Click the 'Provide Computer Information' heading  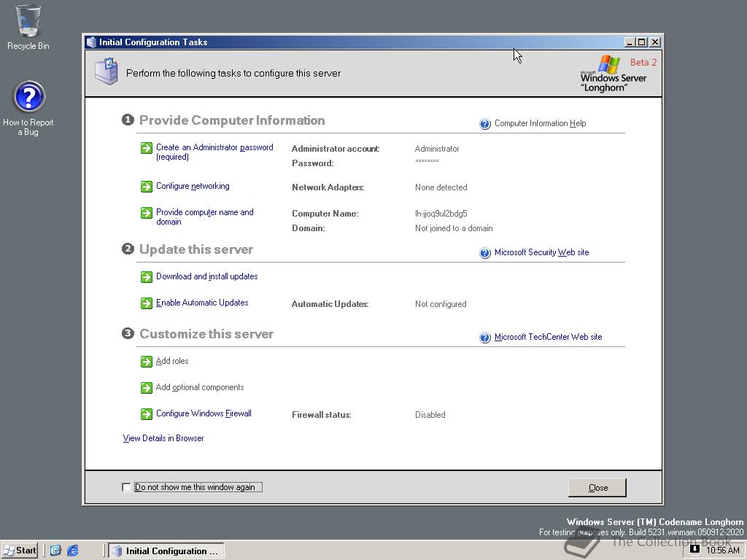[232, 120]
